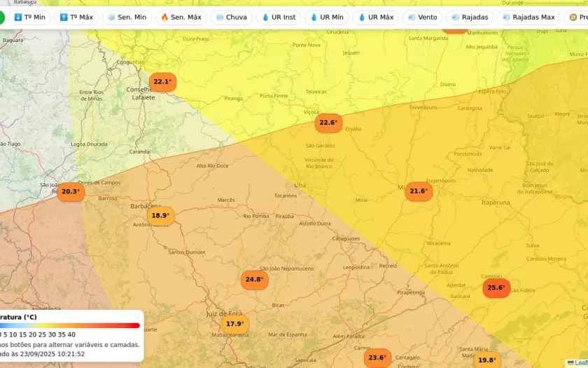The height and width of the screenshot is (368, 588).
Task: Select the 18.9° marker at Barbacena
Action: (x=161, y=216)
